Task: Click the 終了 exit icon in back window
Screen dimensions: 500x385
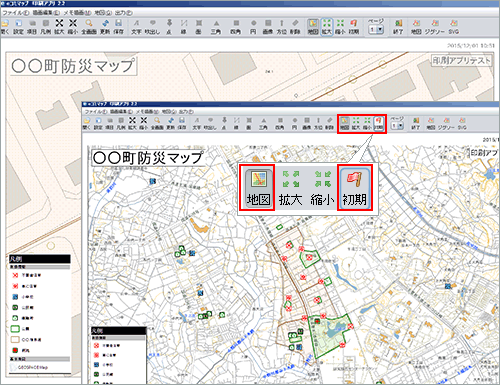Action: click(x=398, y=27)
